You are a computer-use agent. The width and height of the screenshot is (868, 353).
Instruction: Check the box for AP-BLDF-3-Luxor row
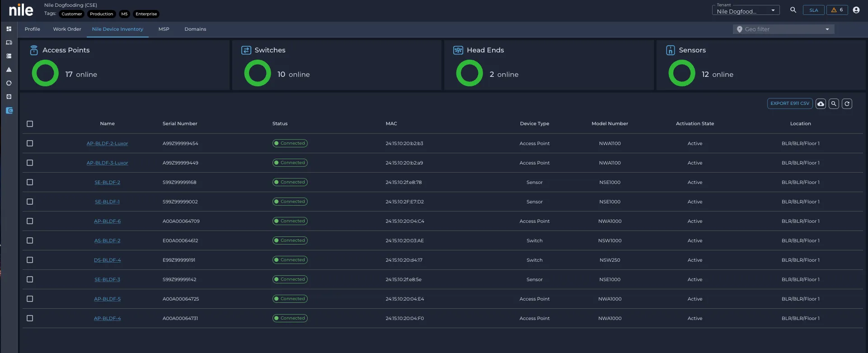click(30, 163)
